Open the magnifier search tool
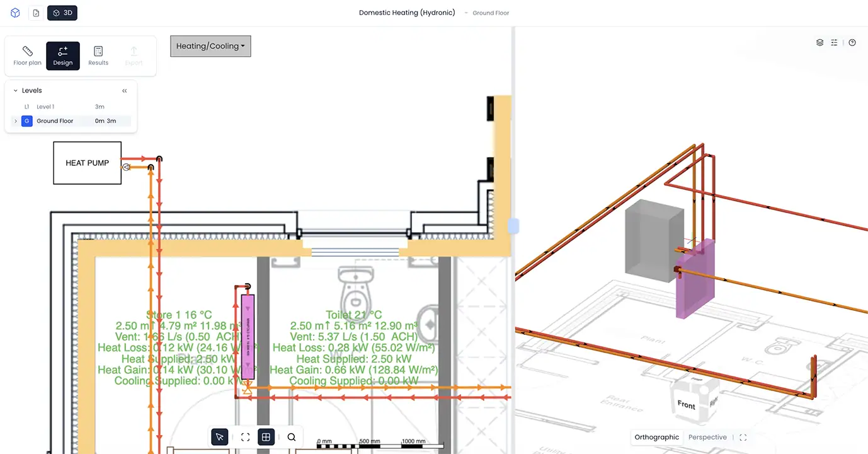 tap(292, 437)
